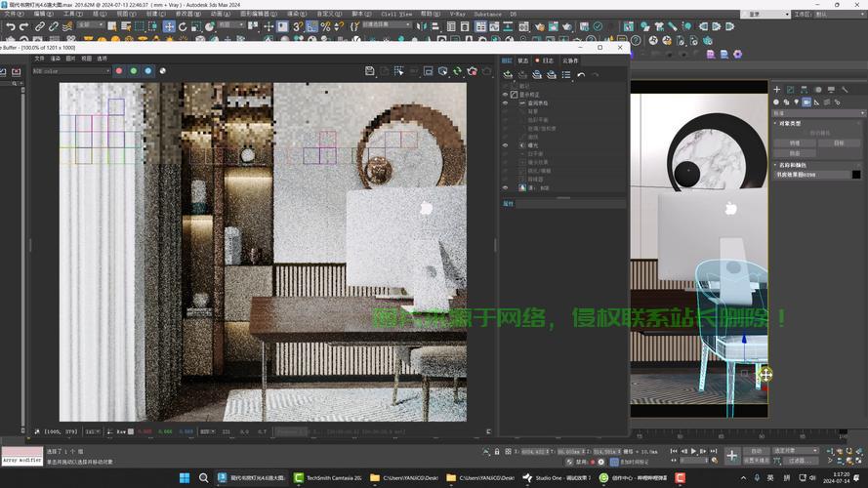The height and width of the screenshot is (488, 868).
Task: Click the Physical camera button
Action: (x=795, y=142)
